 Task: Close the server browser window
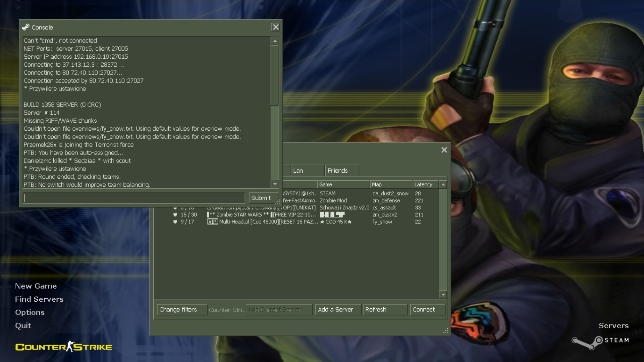[444, 150]
